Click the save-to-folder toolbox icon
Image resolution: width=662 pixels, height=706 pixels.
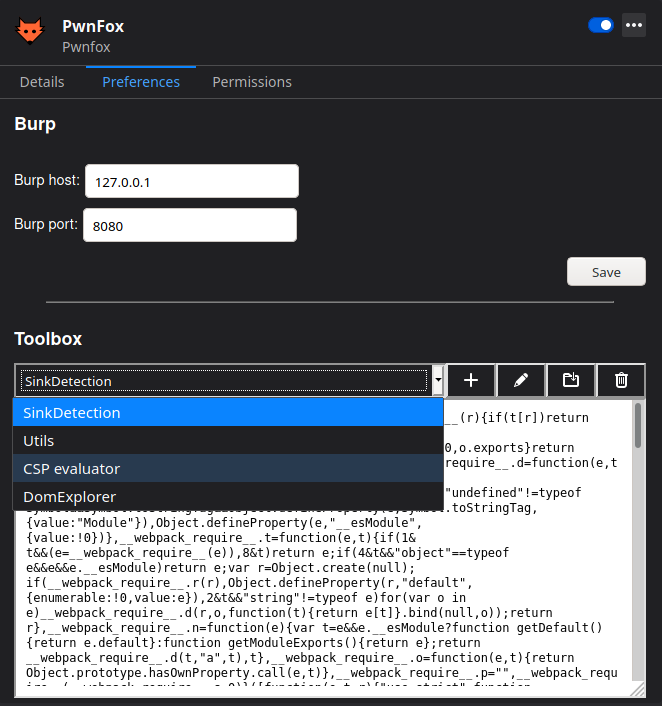pyautogui.click(x=571, y=380)
